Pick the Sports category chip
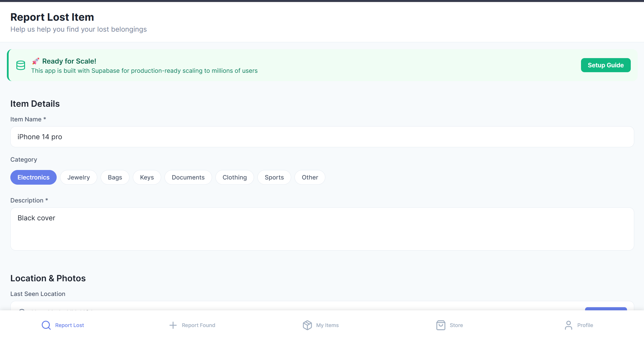The image size is (644, 344). tap(274, 177)
